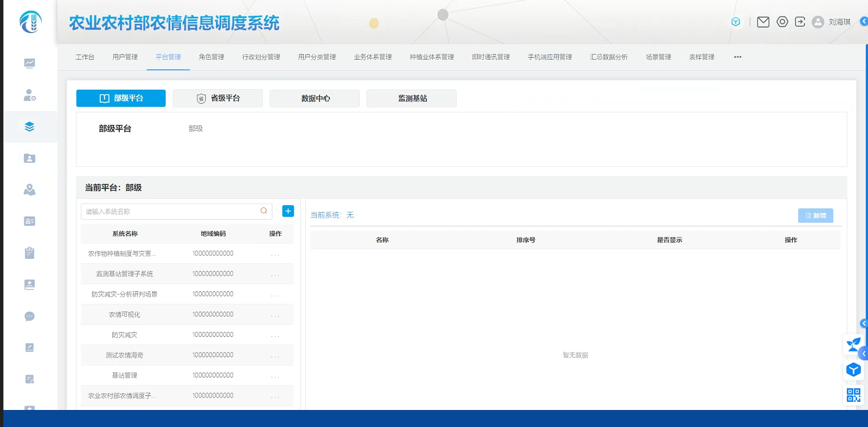Open the 种植业体系管理 menu tab
Screen dimensions: 868x427
[432, 57]
